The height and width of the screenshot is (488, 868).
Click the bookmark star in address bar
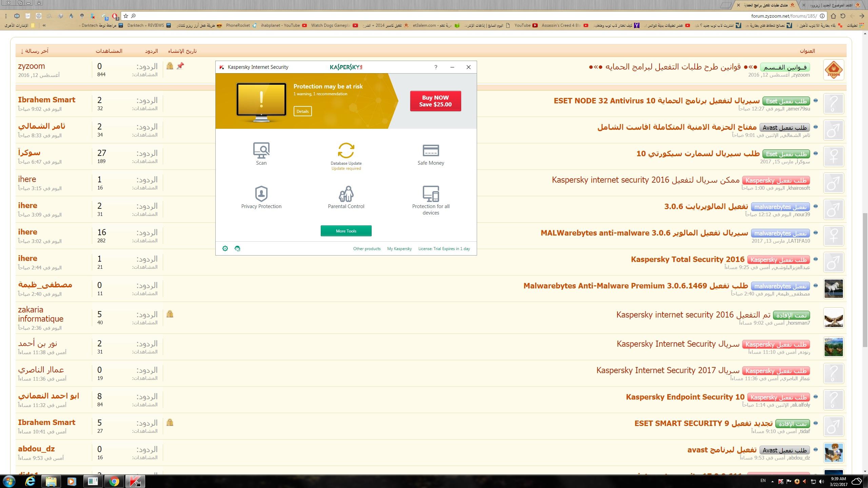coord(126,16)
